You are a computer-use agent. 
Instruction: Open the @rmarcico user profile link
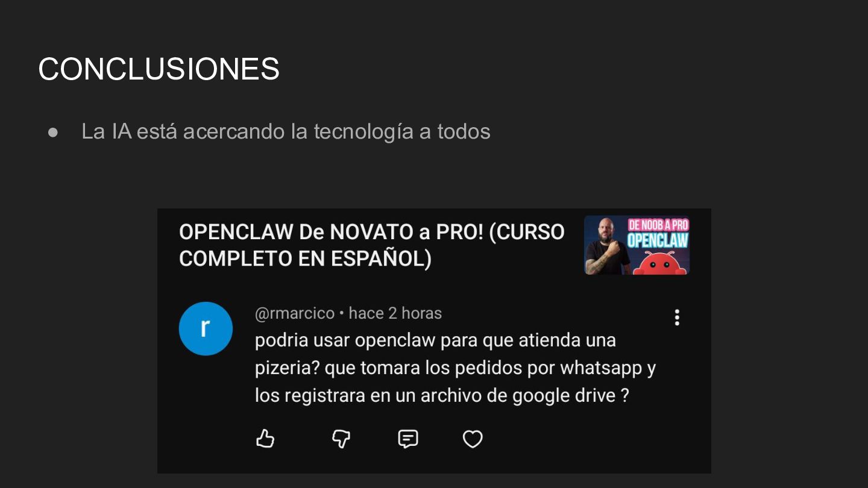point(295,313)
